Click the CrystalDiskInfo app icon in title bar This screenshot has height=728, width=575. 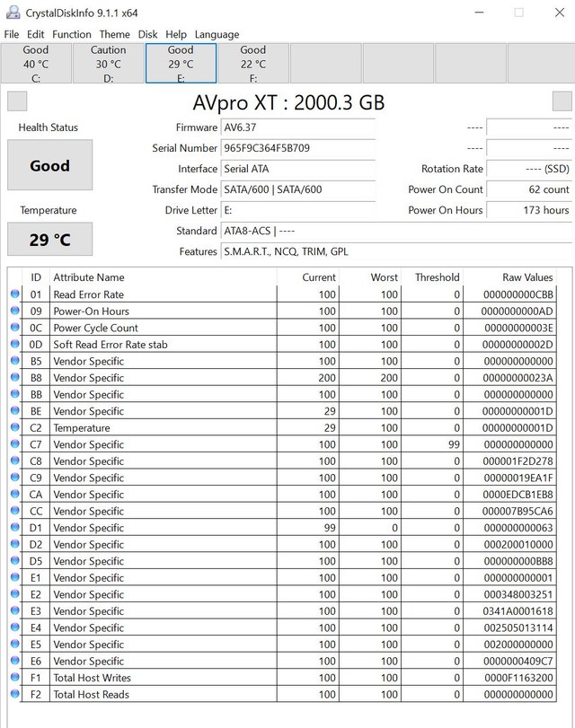[x=13, y=13]
